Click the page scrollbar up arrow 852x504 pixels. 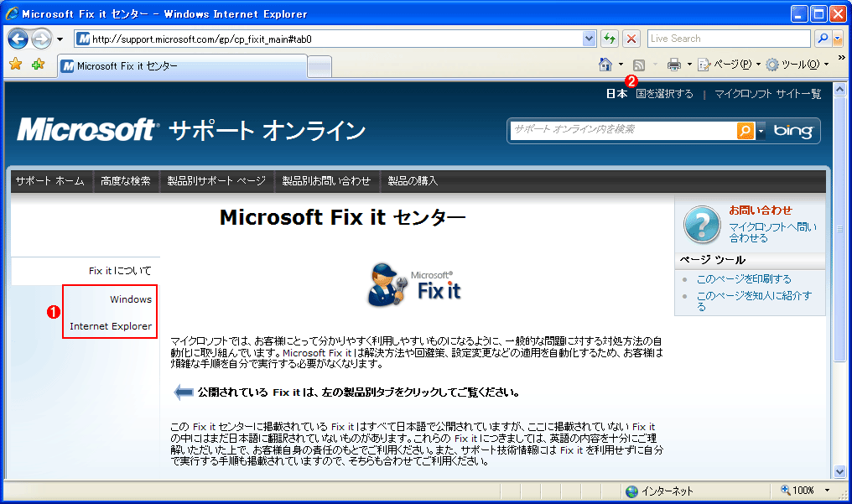coord(840,89)
